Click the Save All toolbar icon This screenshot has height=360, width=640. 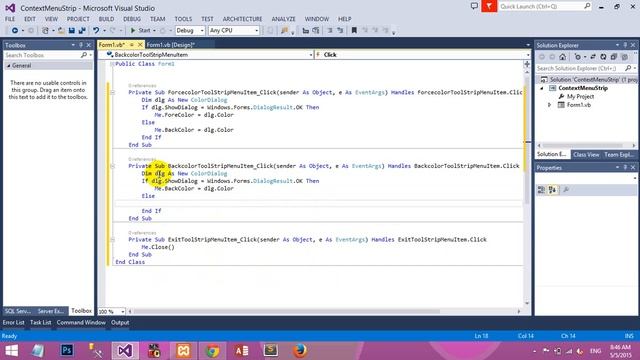pyautogui.click(x=82, y=31)
